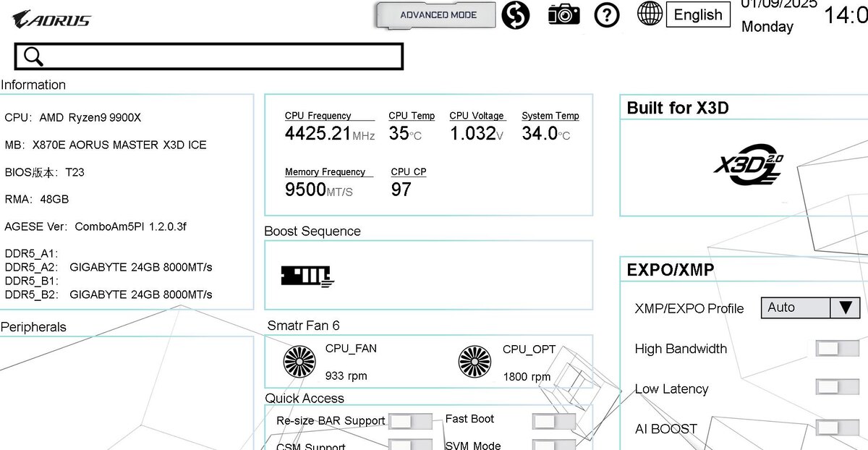The height and width of the screenshot is (450, 868).
Task: Click the Boost Sequence heading
Action: click(x=312, y=232)
